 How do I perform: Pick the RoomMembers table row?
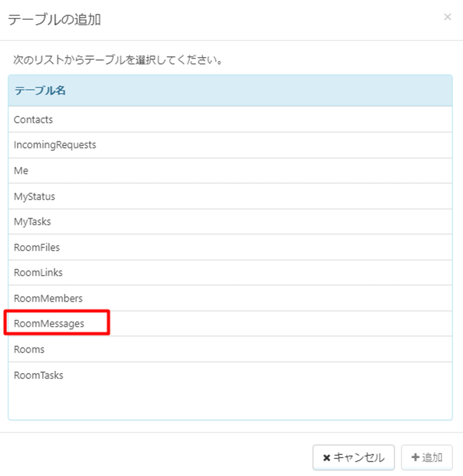(x=48, y=298)
